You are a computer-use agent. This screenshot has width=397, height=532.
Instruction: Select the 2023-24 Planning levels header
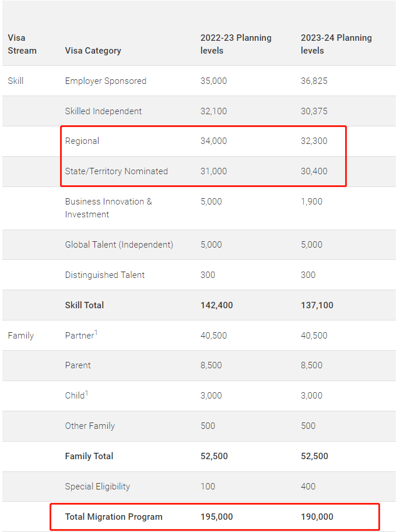(x=336, y=44)
